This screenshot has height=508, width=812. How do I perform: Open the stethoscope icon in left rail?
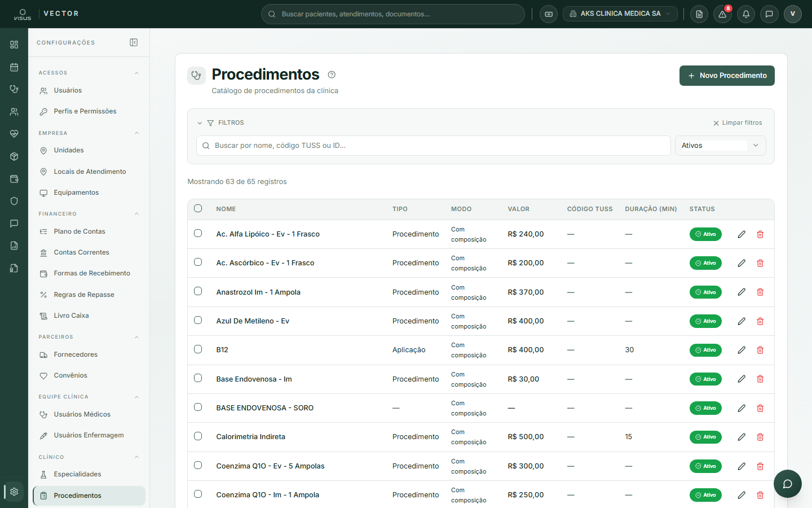(x=14, y=89)
